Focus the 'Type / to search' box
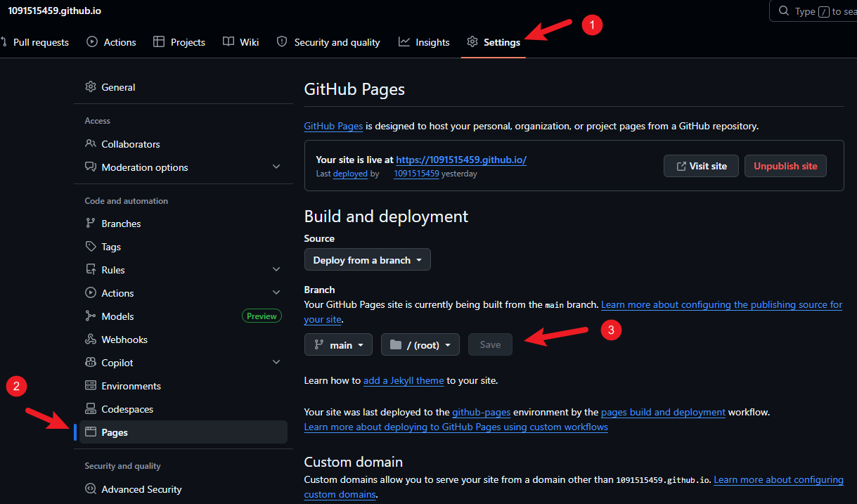857x504 pixels. pos(813,11)
